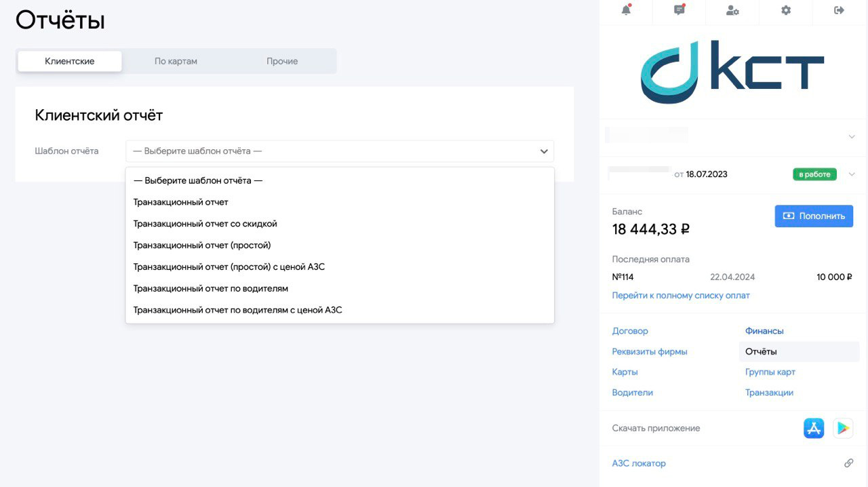
Task: Open messages chat icon
Action: 679,10
